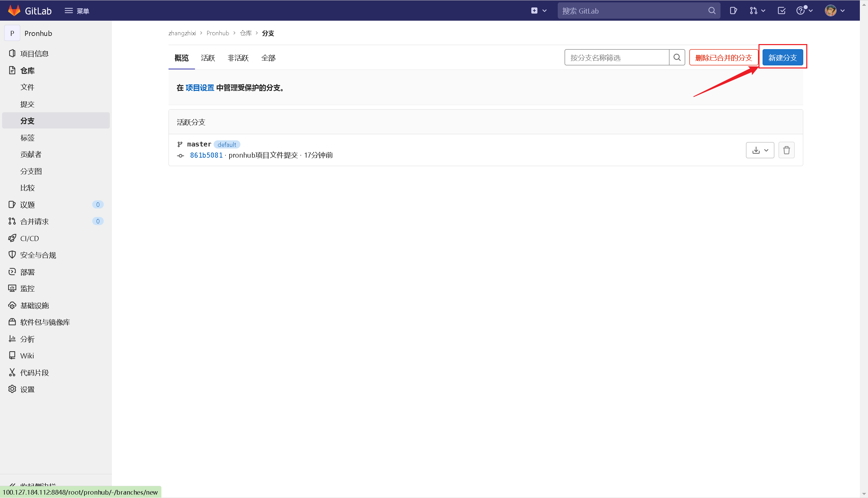Screen dimensions: 868x498
Task: Click the branch filter search icon
Action: point(677,58)
